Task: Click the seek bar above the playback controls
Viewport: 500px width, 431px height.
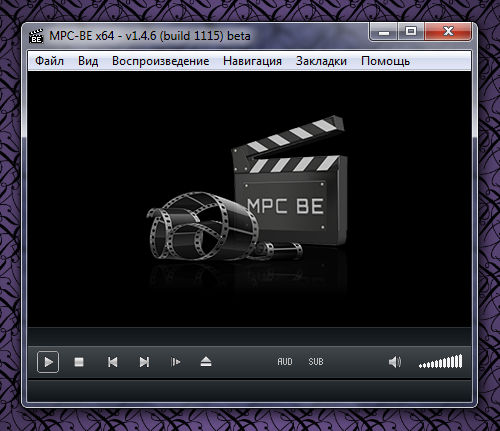Action: [249, 336]
